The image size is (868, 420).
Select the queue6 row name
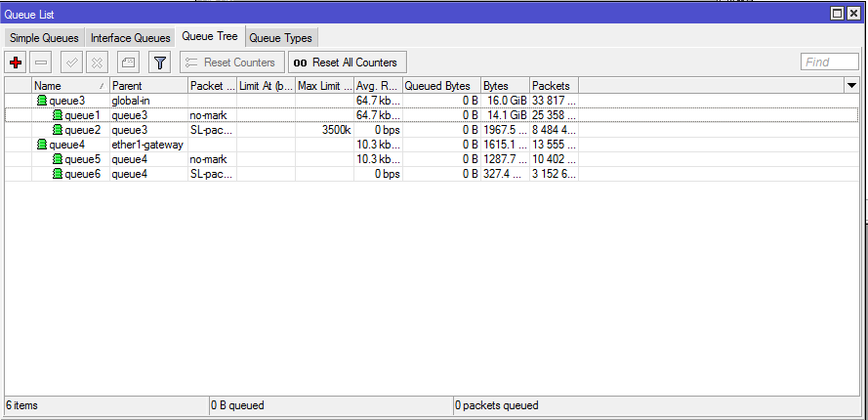(82, 175)
